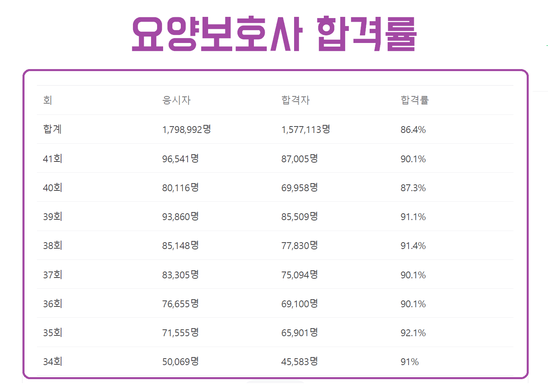Image resolution: width=548 pixels, height=392 pixels.
Task: Click total passers 1,577,113명 cell
Action: (306, 129)
